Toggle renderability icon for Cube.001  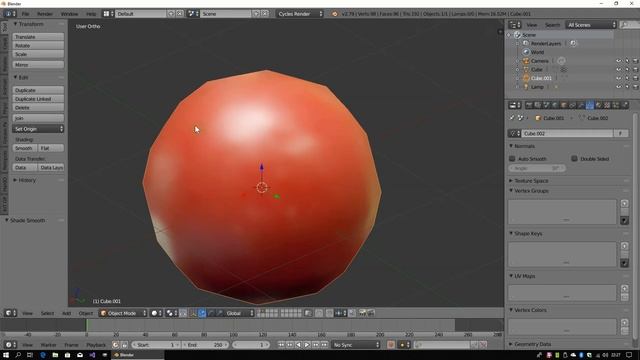tap(635, 78)
